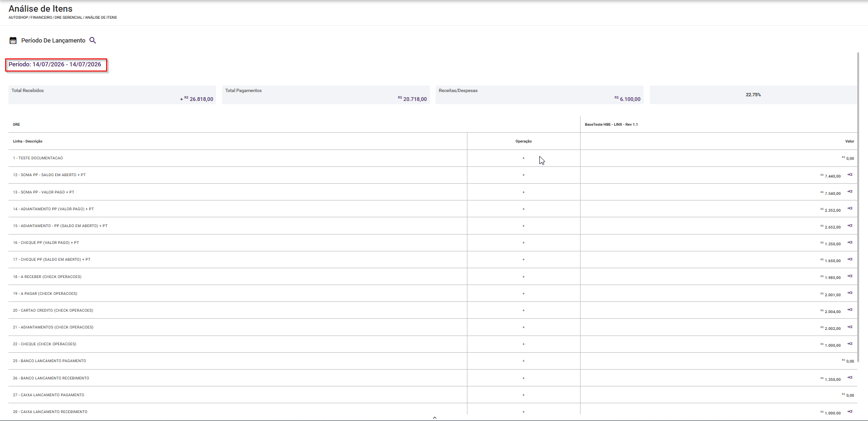Open details icon for row 21 ADIANTAMENTOS
The image size is (868, 421).
[x=850, y=327]
